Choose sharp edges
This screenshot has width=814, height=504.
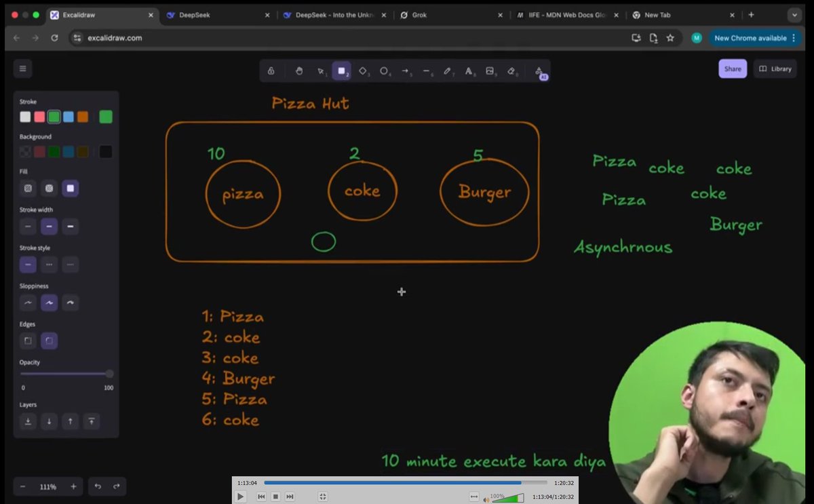pyautogui.click(x=28, y=341)
